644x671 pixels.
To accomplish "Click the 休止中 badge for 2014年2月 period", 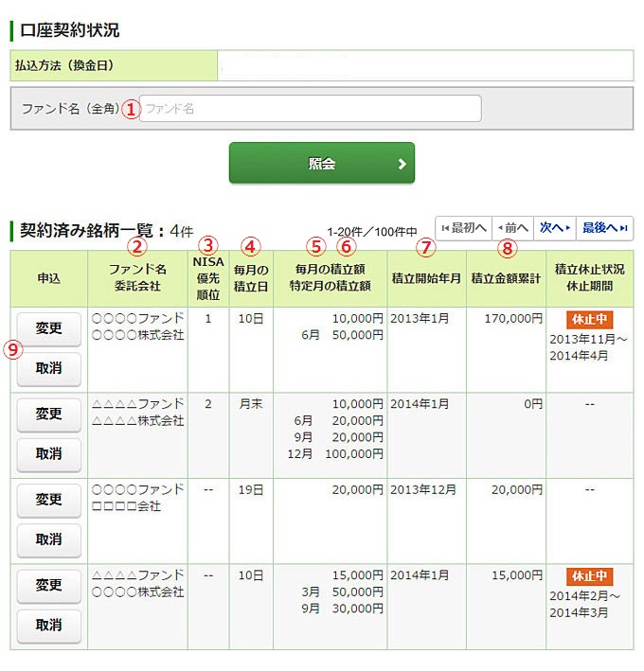I will [x=590, y=576].
